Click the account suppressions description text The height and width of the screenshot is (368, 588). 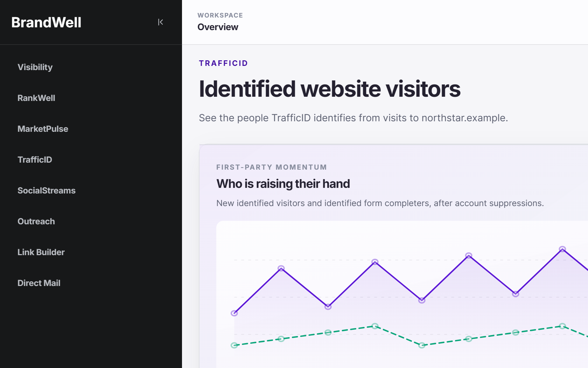[380, 203]
